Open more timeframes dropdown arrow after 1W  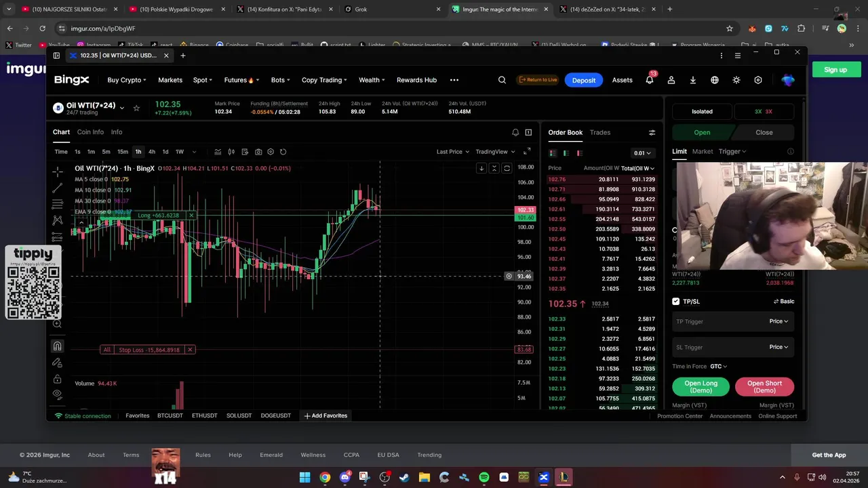point(194,152)
